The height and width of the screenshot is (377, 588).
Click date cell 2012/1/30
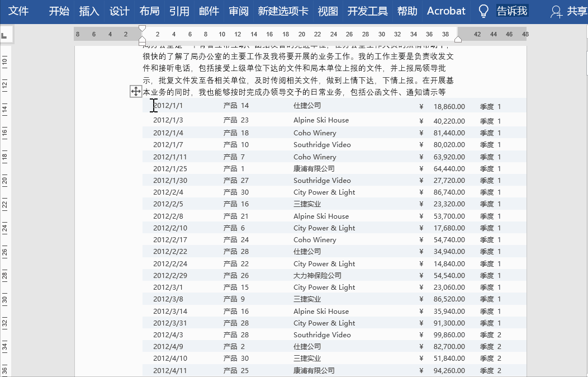tap(170, 181)
